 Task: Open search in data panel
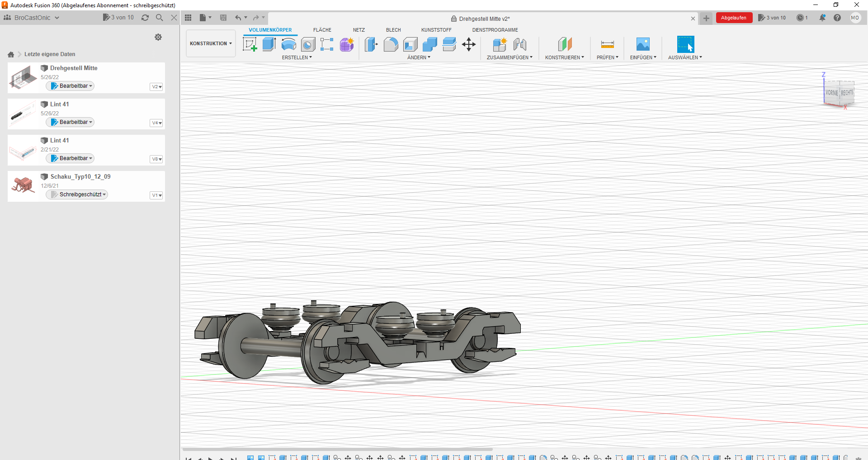[x=160, y=18]
